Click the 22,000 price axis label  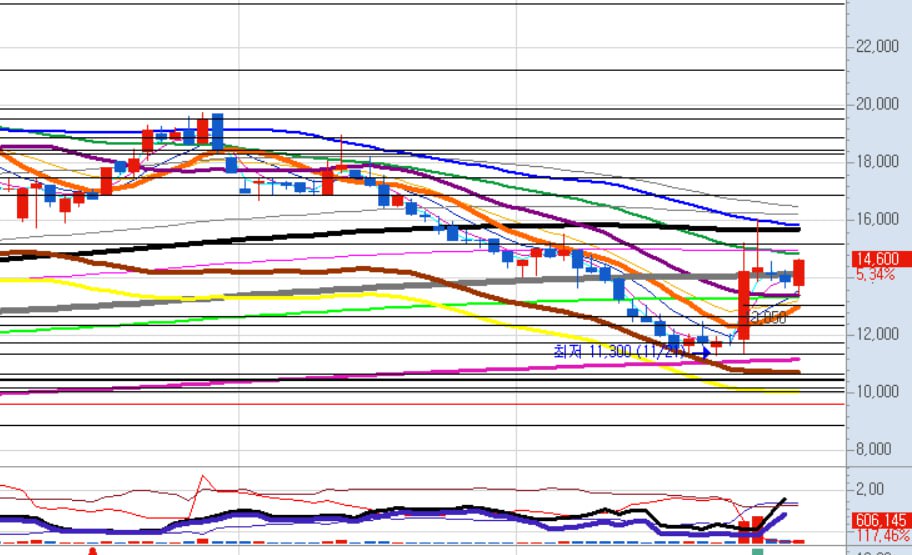coord(877,46)
